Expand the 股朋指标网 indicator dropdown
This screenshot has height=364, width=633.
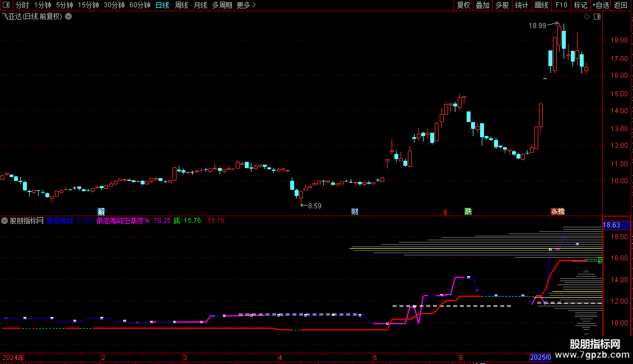pos(4,221)
